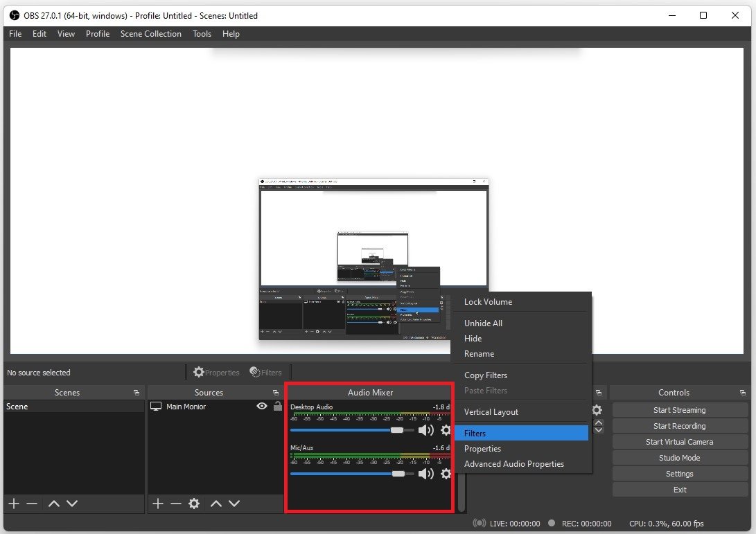Undock the Scenes panel

137,393
